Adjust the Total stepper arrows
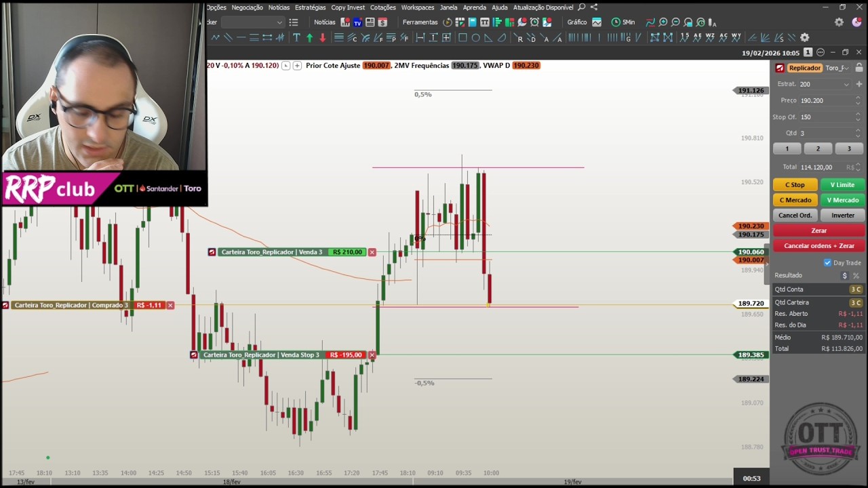This screenshot has width=868, height=488. pyautogui.click(x=858, y=167)
